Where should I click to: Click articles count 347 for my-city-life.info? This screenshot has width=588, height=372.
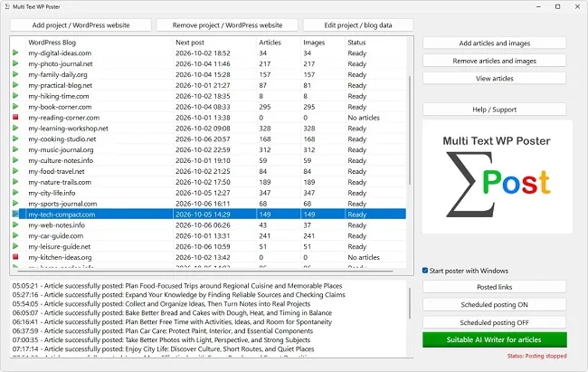(x=265, y=193)
